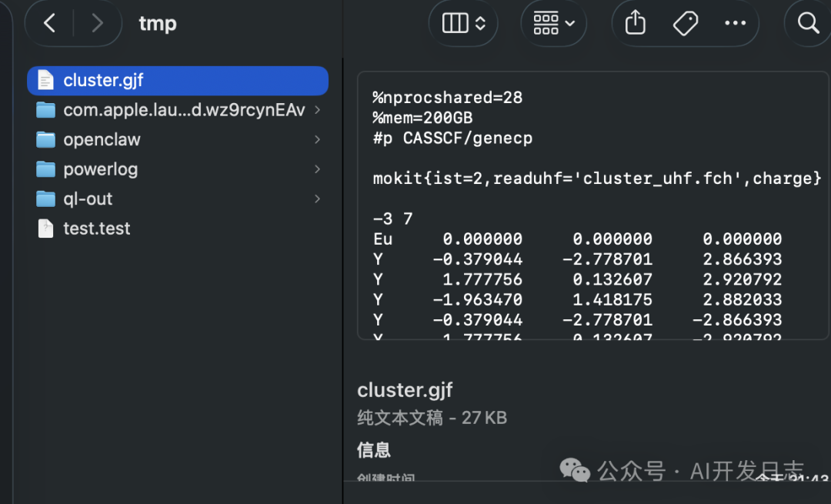Screen dimensions: 831x504
Task: Click the test.test file icon
Action: [45, 229]
